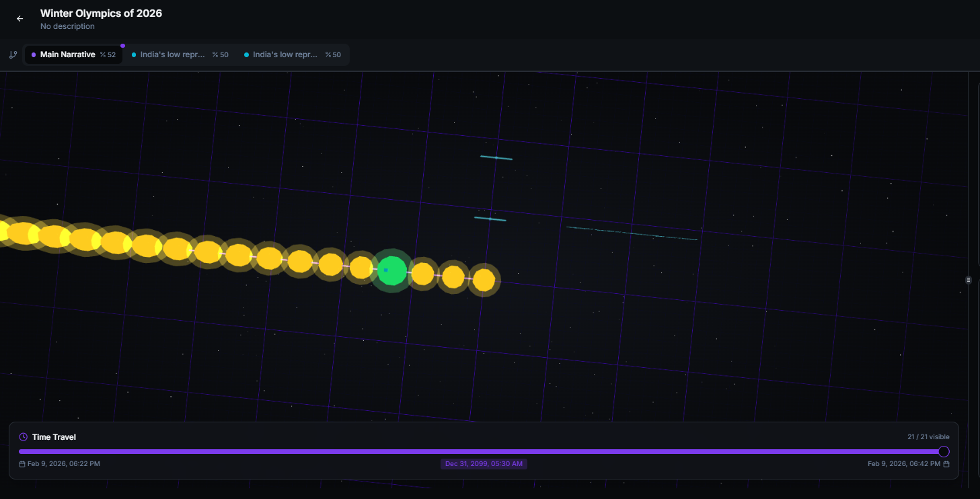
Task: Click the Time Travel heading
Action: [54, 437]
